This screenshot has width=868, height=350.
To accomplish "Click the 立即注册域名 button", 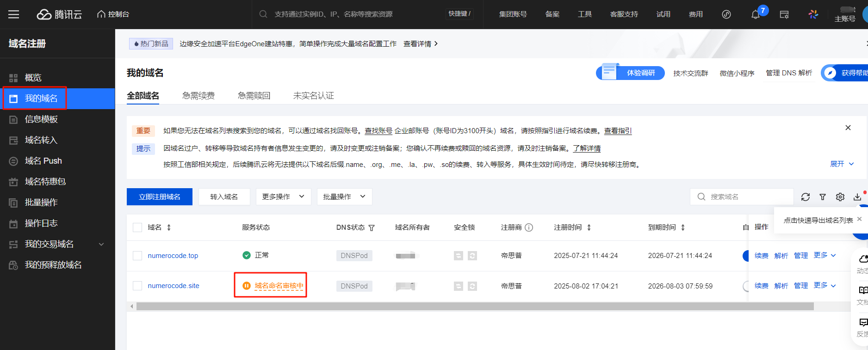I will 160,197.
